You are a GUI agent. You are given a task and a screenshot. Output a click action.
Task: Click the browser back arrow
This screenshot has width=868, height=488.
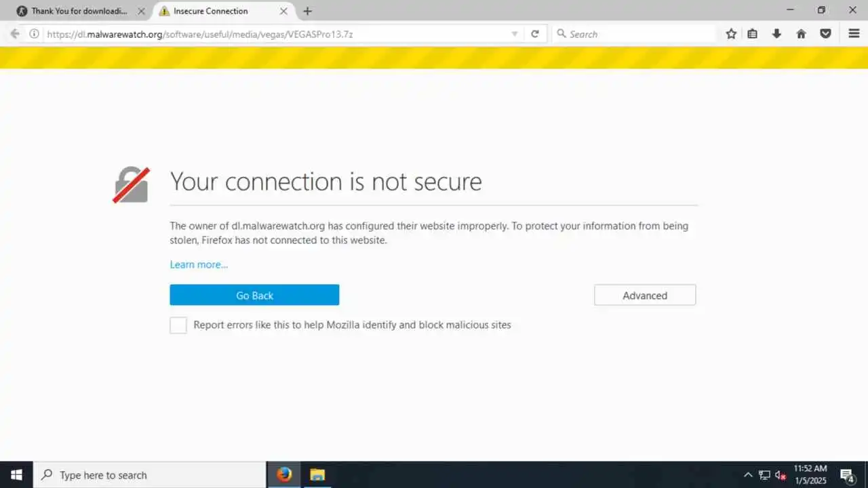(x=15, y=34)
